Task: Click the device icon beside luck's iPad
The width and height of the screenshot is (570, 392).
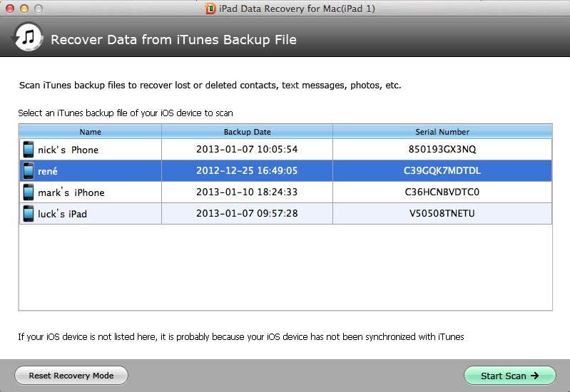Action: click(29, 214)
